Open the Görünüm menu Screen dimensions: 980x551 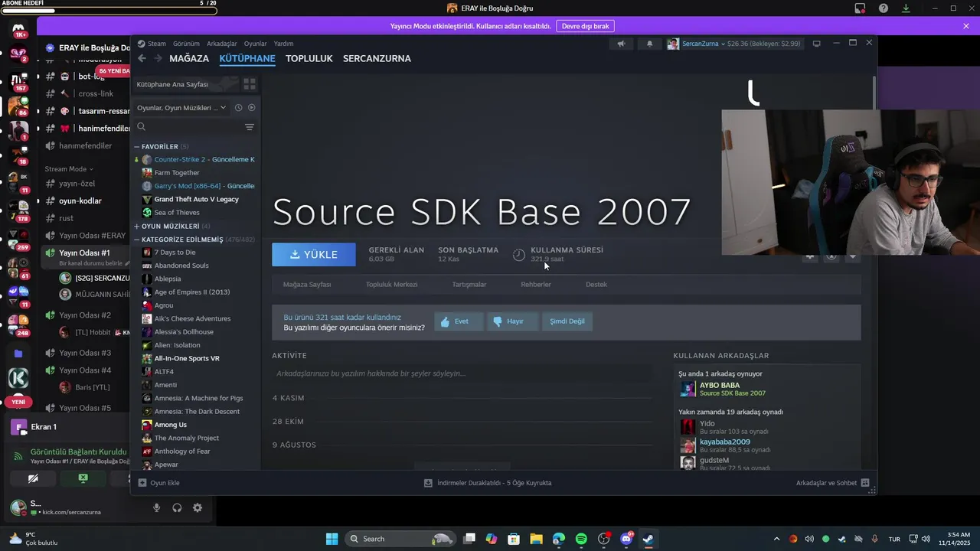(x=186, y=44)
